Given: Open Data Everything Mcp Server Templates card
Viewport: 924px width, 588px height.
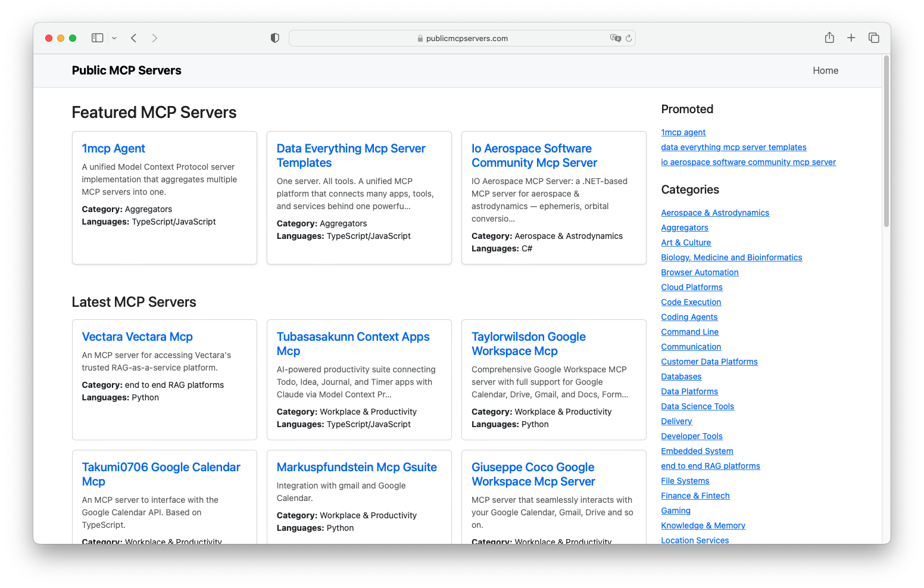Looking at the screenshot, I should [351, 155].
